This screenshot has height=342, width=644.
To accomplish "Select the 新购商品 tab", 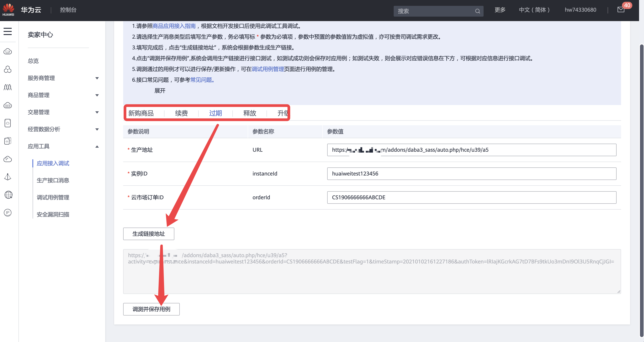I will 141,113.
